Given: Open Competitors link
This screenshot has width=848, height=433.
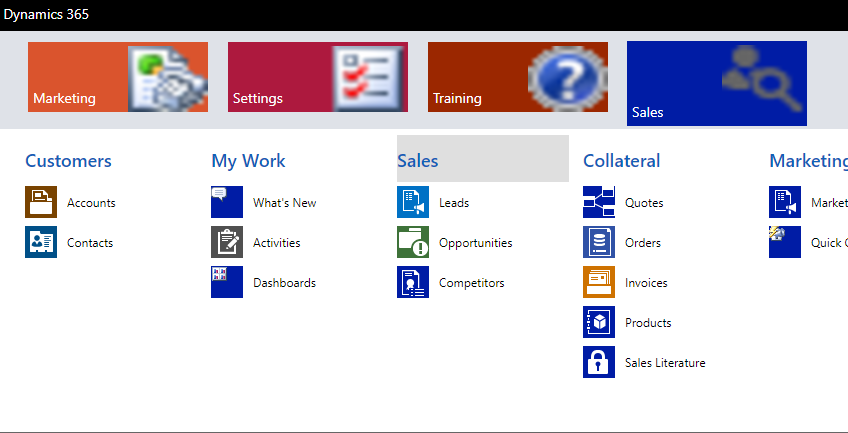Looking at the screenshot, I should [472, 283].
